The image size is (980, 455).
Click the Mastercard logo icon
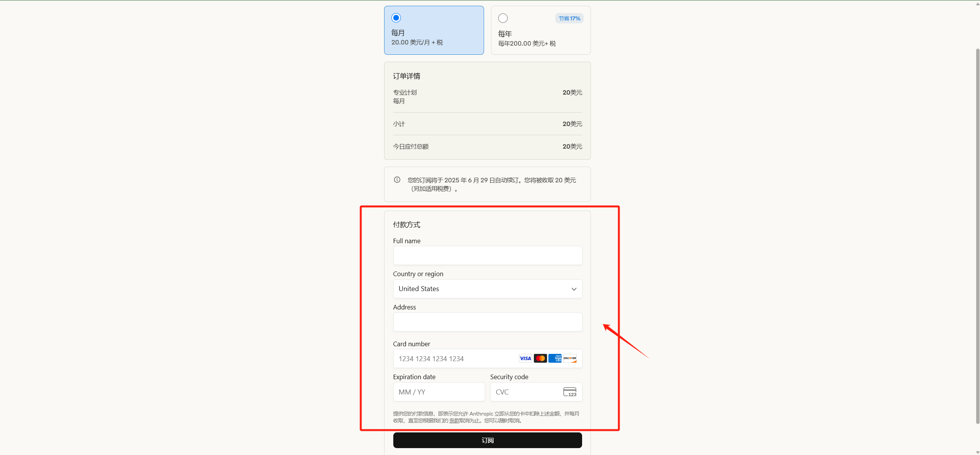click(x=540, y=358)
